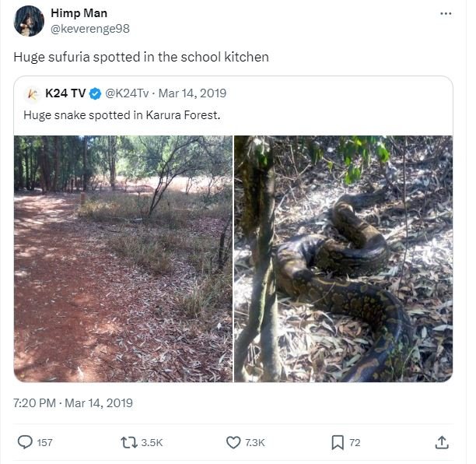Open quoted tweet's Mar 14, 2019 date
The image size is (476, 464).
tap(192, 93)
